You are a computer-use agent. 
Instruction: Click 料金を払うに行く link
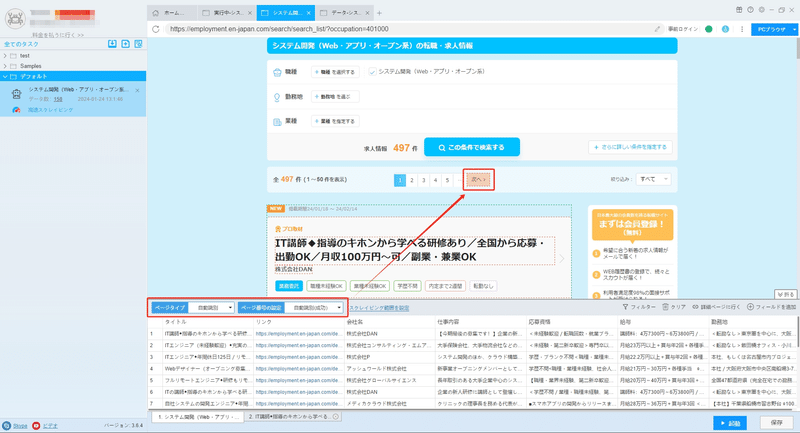pos(58,35)
